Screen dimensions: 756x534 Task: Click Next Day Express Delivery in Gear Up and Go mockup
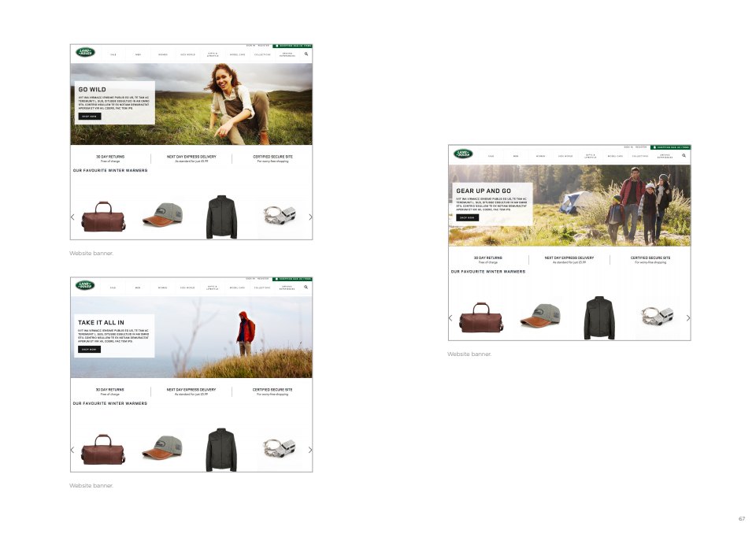(x=569, y=260)
